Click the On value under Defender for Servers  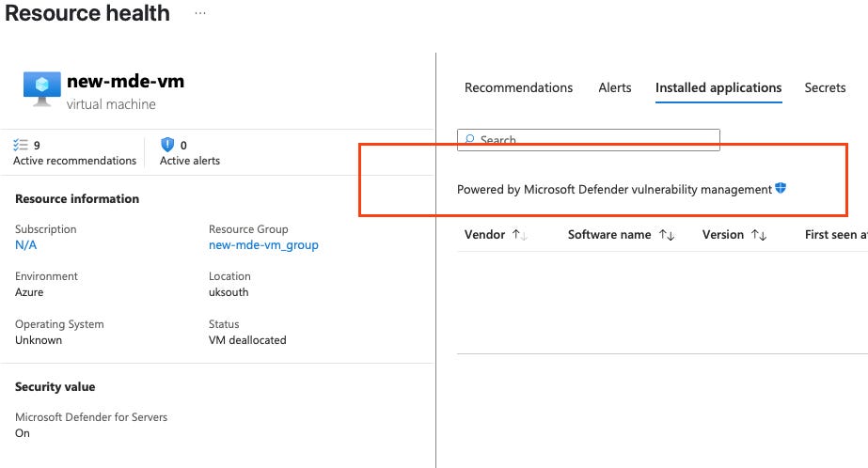[23, 433]
